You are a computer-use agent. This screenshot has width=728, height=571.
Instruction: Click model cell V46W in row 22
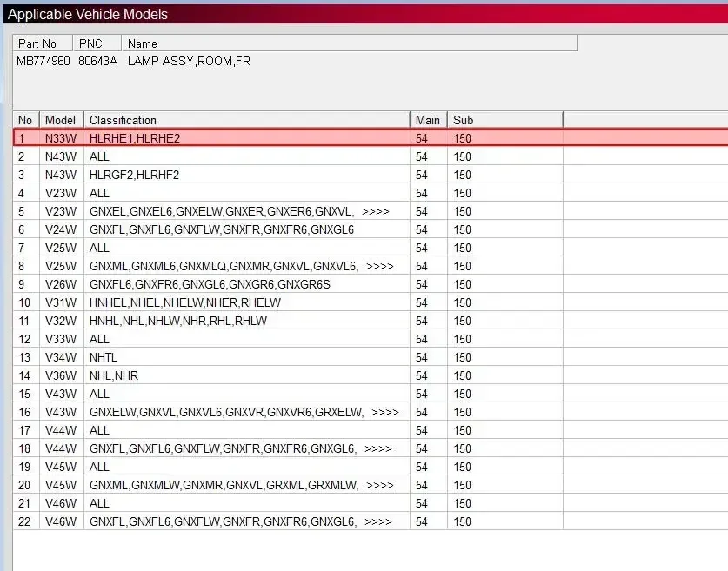point(62,521)
